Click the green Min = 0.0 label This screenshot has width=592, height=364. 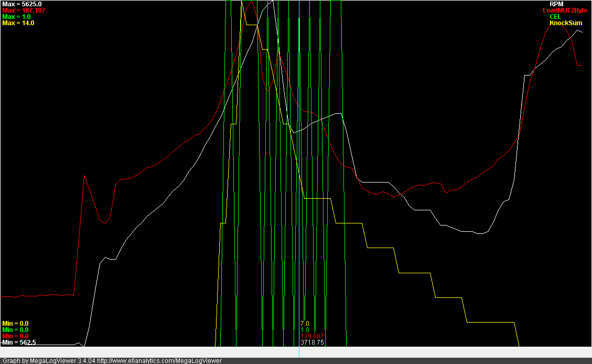click(15, 329)
